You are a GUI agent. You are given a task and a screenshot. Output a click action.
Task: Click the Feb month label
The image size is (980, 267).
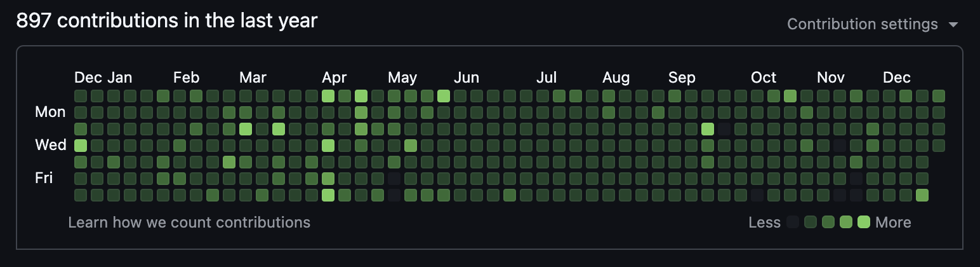(x=187, y=78)
